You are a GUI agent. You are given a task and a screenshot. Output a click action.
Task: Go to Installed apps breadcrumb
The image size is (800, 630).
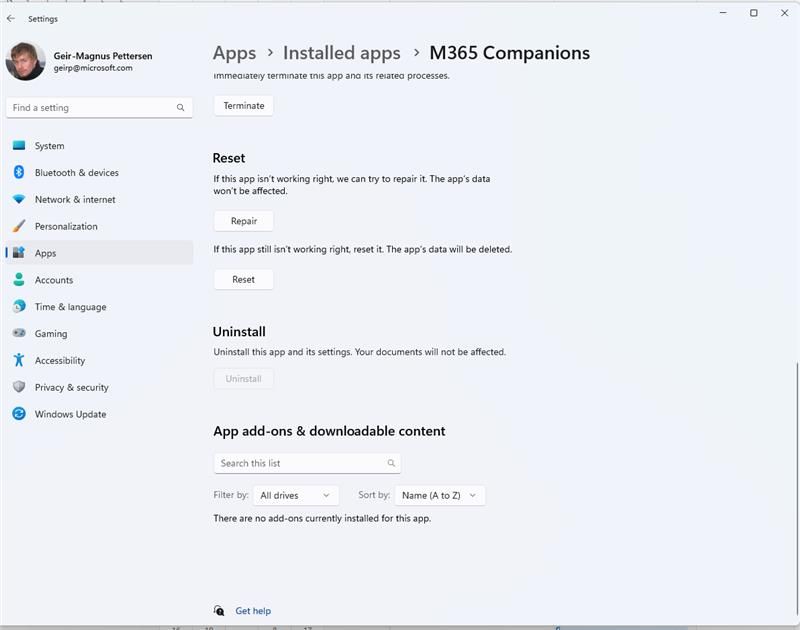[x=341, y=53]
